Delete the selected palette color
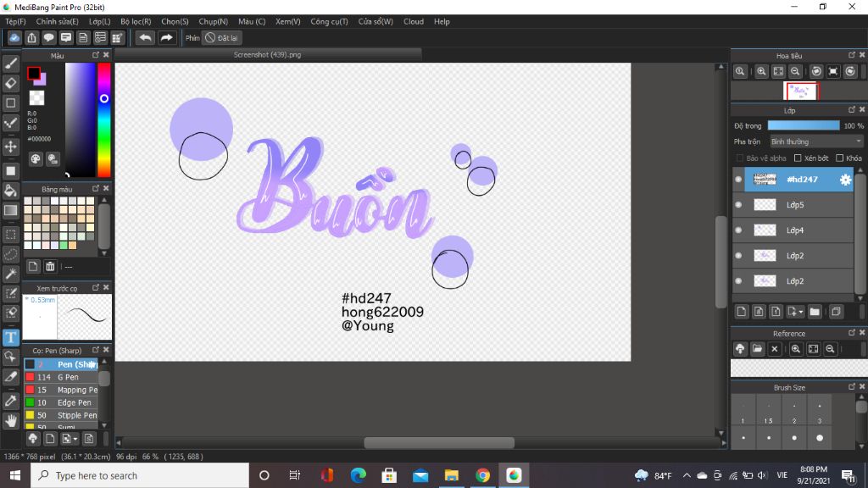Screen dimensions: 868x488 tap(50, 267)
